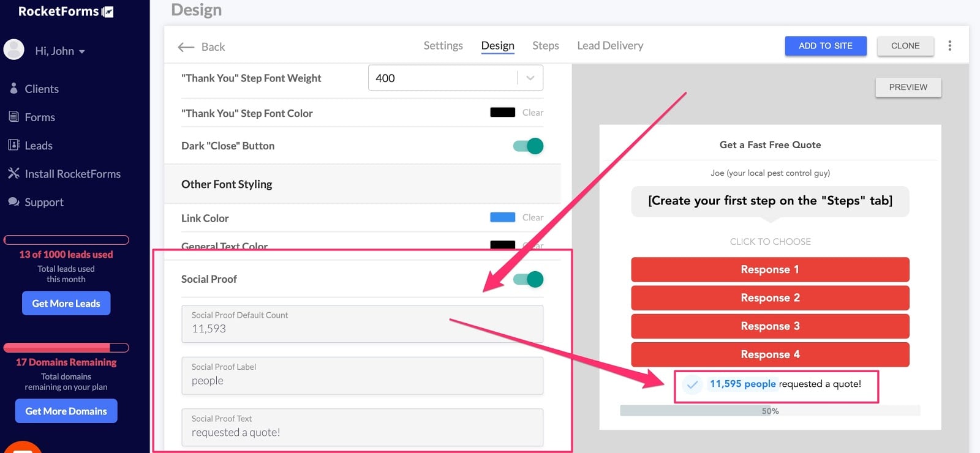The width and height of the screenshot is (980, 453).
Task: Click the back arrow icon
Action: [186, 47]
